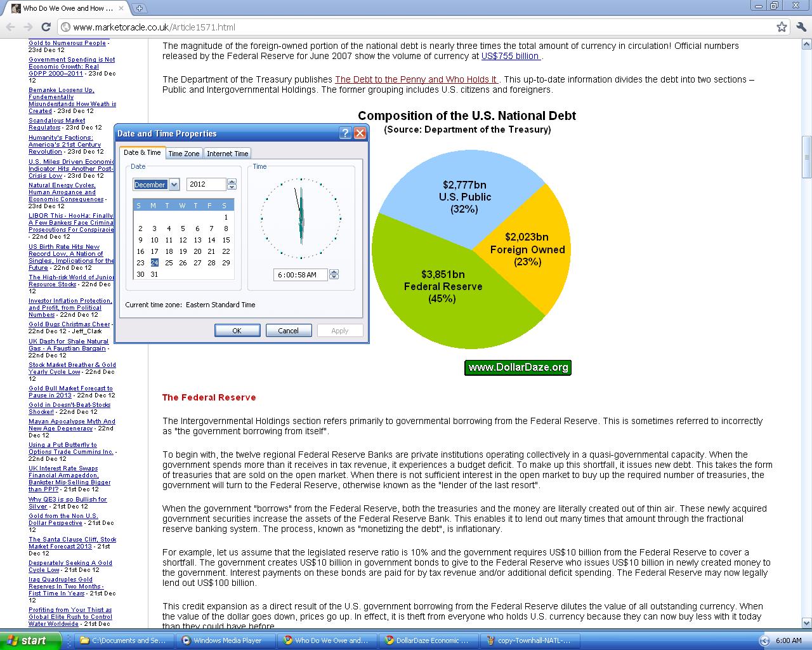The image size is (812, 650).
Task: Click the system tray clock showing 6:00 AM
Action: pyautogui.click(x=789, y=640)
